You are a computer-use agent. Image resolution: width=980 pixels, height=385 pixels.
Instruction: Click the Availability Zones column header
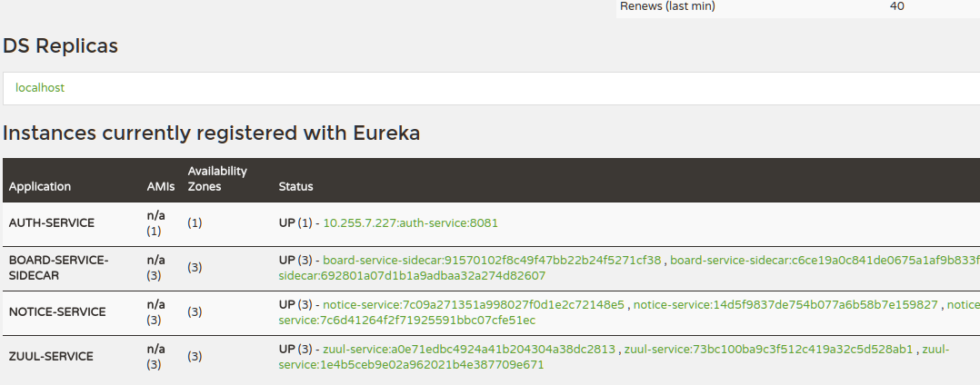217,178
